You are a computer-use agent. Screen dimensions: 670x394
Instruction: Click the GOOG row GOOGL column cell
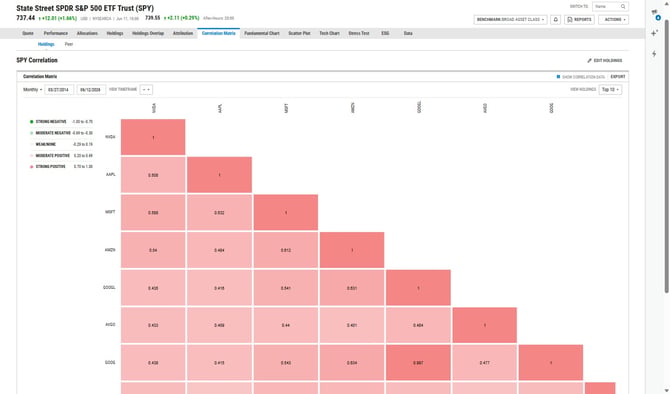[418, 363]
